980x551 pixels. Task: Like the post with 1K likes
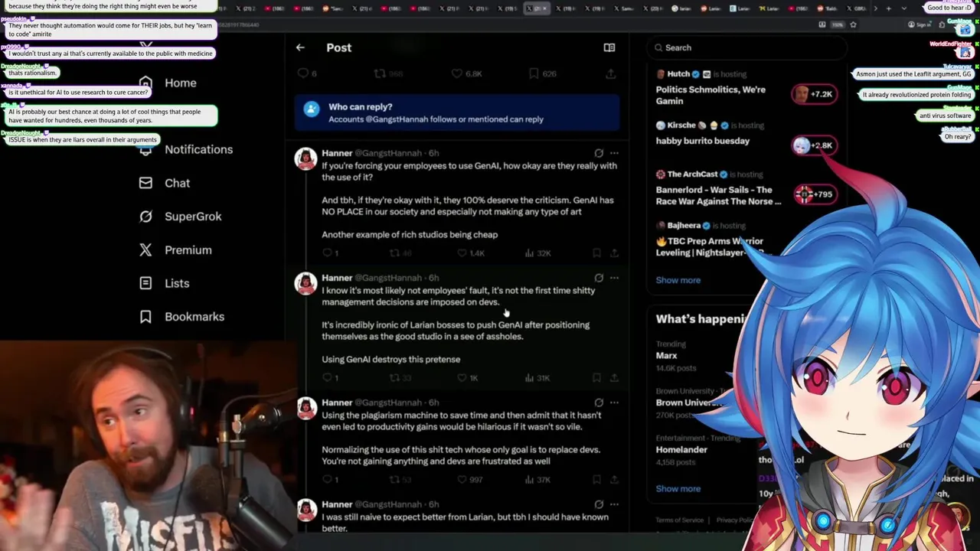click(467, 377)
